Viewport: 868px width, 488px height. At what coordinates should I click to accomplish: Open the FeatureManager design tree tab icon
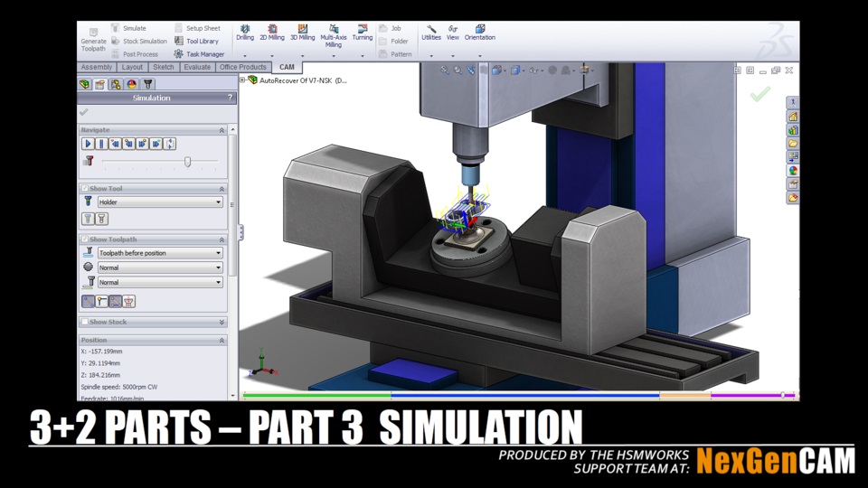pos(85,84)
